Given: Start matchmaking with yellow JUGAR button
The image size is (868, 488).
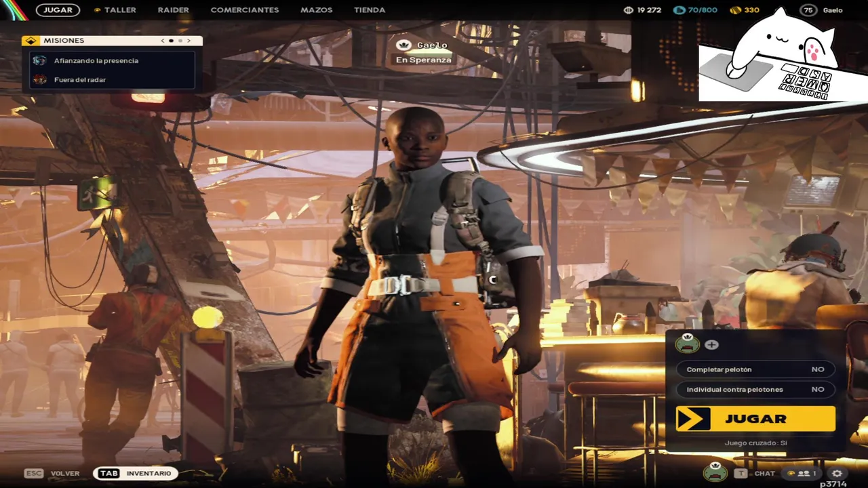Looking at the screenshot, I should pyautogui.click(x=755, y=419).
